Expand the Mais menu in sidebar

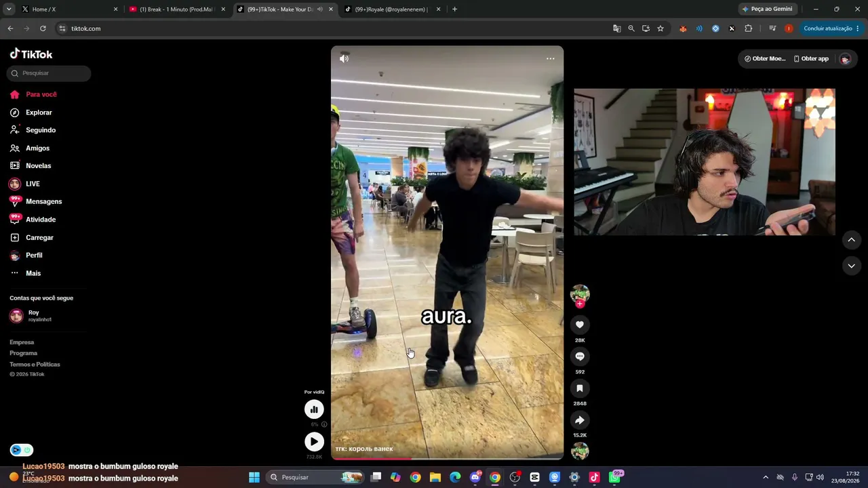click(x=25, y=273)
